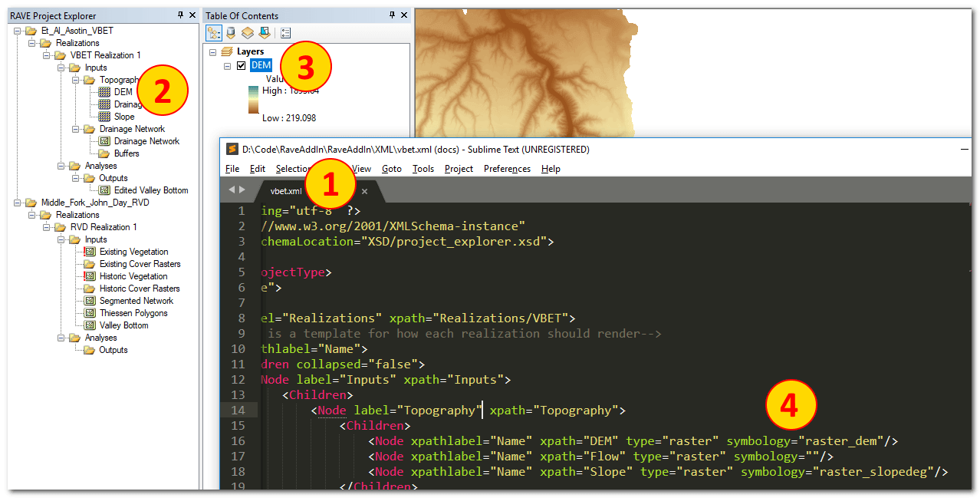Uncheck the DEM layer visibility checkbox

[x=242, y=66]
